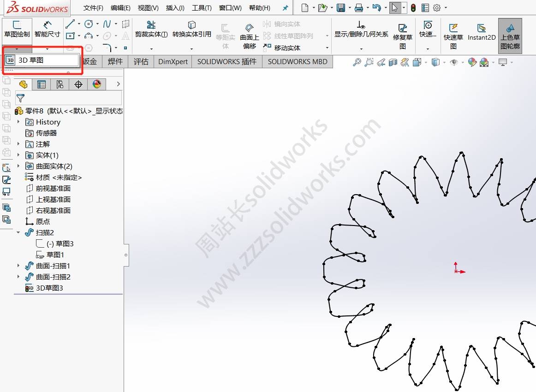
Task: Open the DisplayManager color sphere tab
Action: pos(96,84)
